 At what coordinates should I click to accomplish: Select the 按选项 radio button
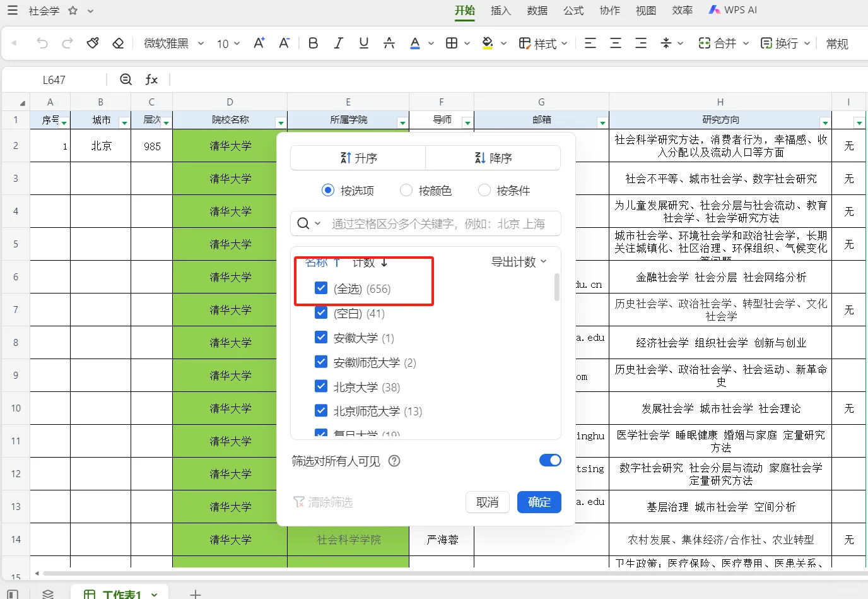tap(328, 190)
